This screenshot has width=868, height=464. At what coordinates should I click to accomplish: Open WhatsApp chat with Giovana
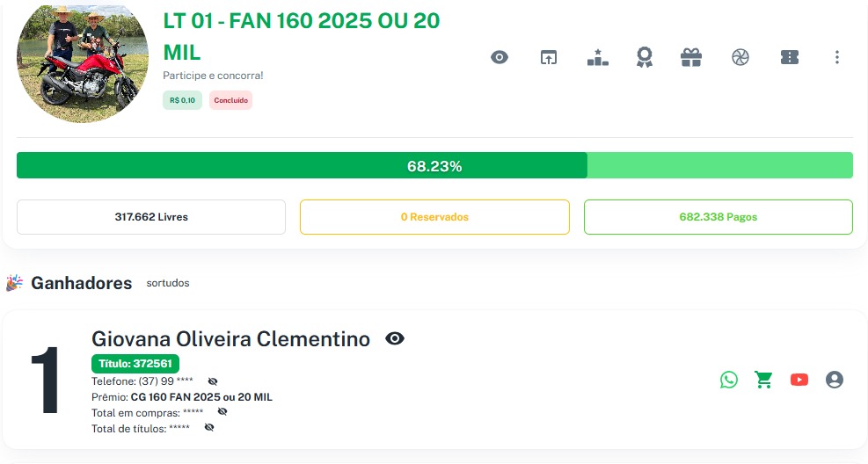(729, 380)
